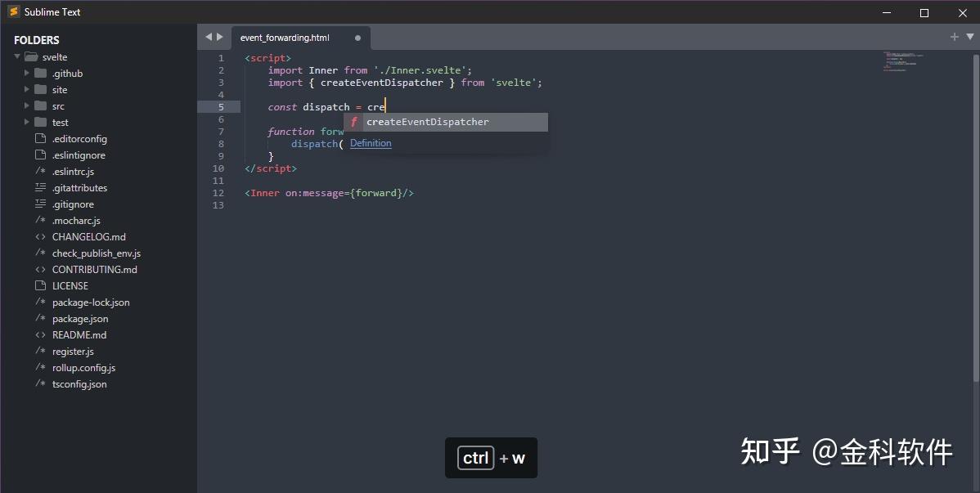The image size is (980, 493).
Task: Open .gitattributes from the sidebar
Action: pyautogui.click(x=79, y=187)
